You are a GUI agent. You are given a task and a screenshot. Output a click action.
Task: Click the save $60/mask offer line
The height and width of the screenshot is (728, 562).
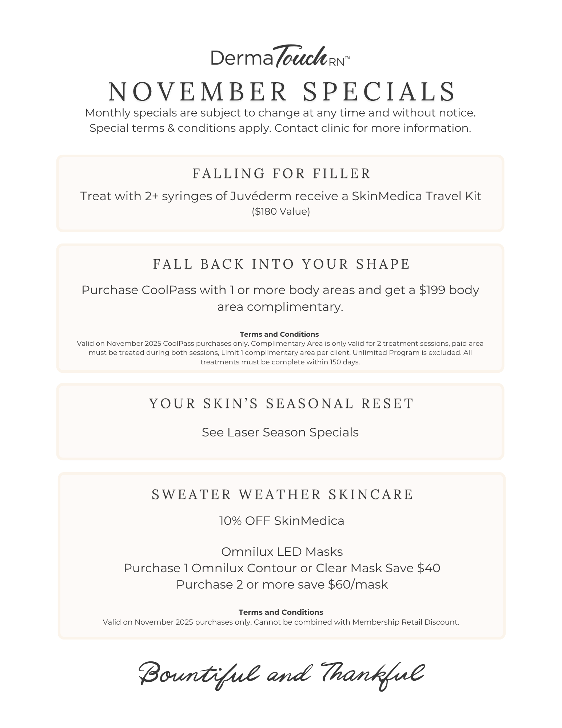pos(282,584)
